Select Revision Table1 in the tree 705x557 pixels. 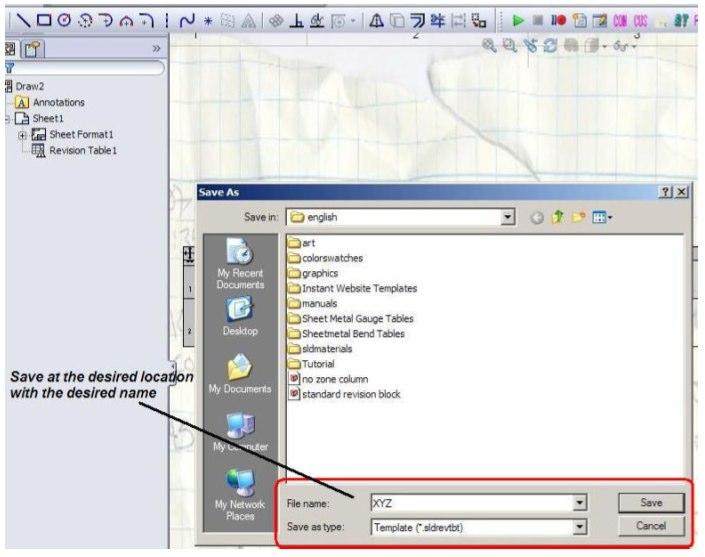pos(83,151)
